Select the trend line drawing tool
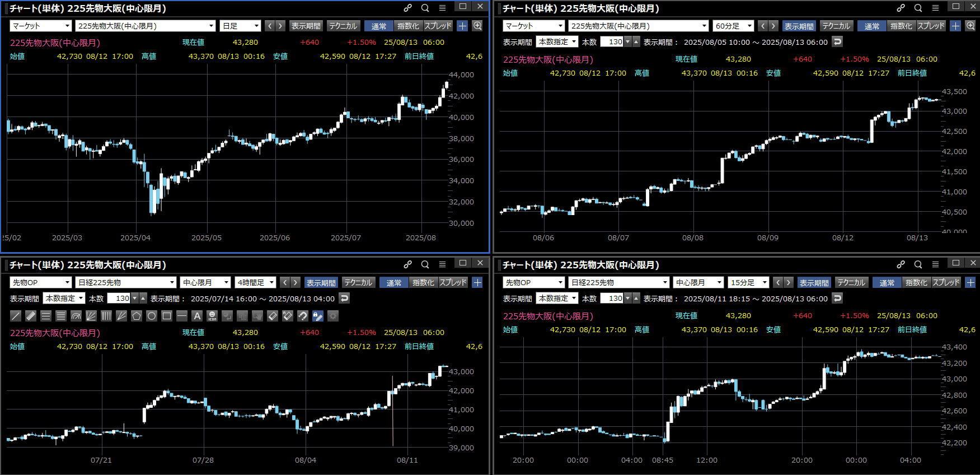 tap(16, 316)
